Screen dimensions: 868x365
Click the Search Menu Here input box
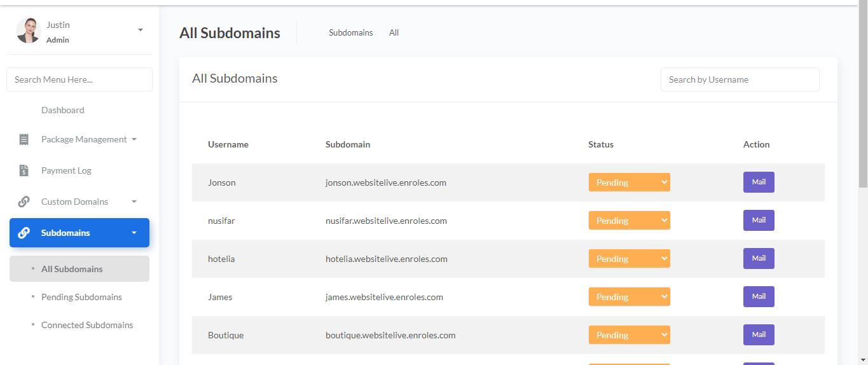coord(79,79)
